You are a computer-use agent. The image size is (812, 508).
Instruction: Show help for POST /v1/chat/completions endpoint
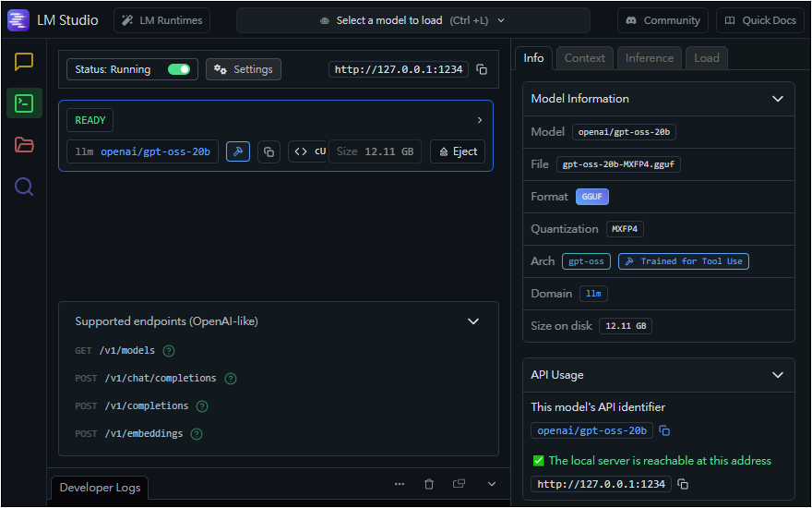[231, 379]
